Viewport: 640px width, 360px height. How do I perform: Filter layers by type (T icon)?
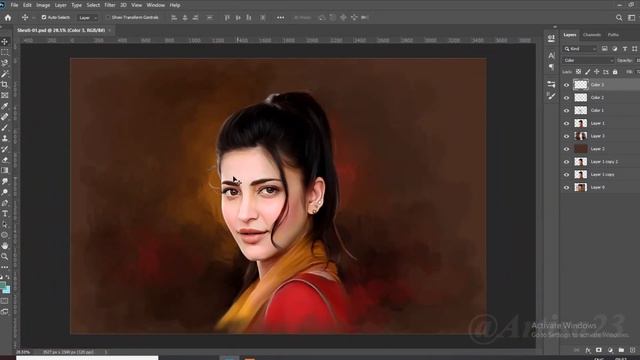point(625,49)
